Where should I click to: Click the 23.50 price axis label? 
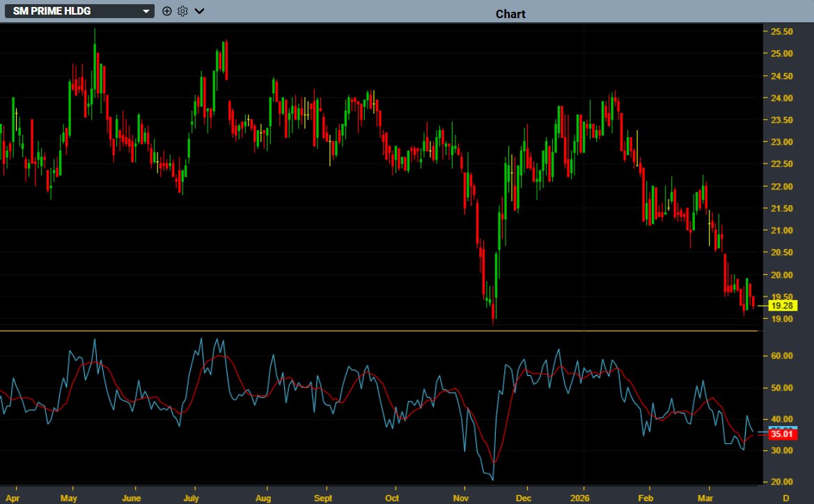click(x=781, y=120)
